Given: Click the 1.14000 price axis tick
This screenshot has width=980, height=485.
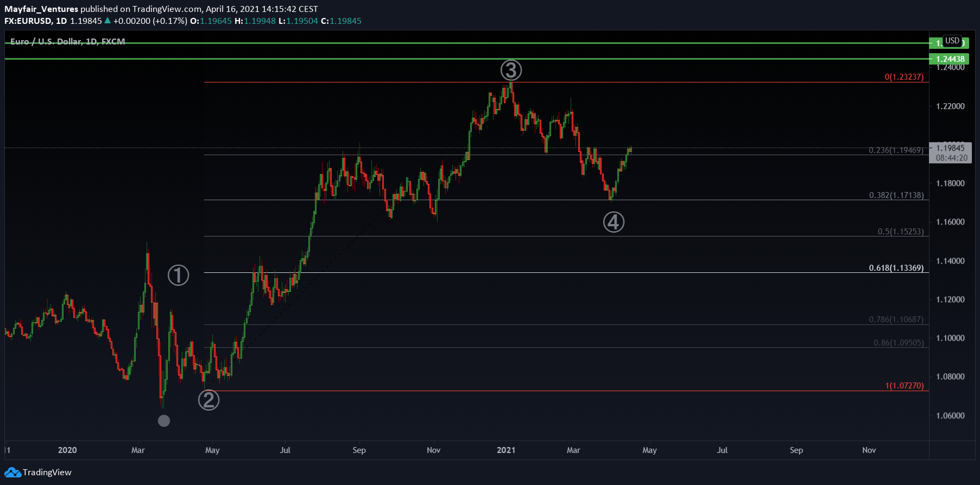Looking at the screenshot, I should (950, 261).
